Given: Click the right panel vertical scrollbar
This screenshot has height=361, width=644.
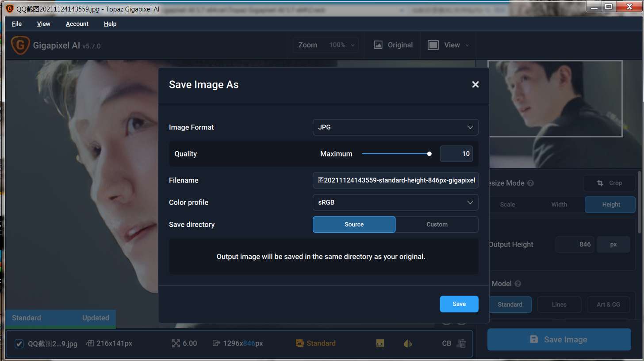Looking at the screenshot, I should [x=640, y=202].
